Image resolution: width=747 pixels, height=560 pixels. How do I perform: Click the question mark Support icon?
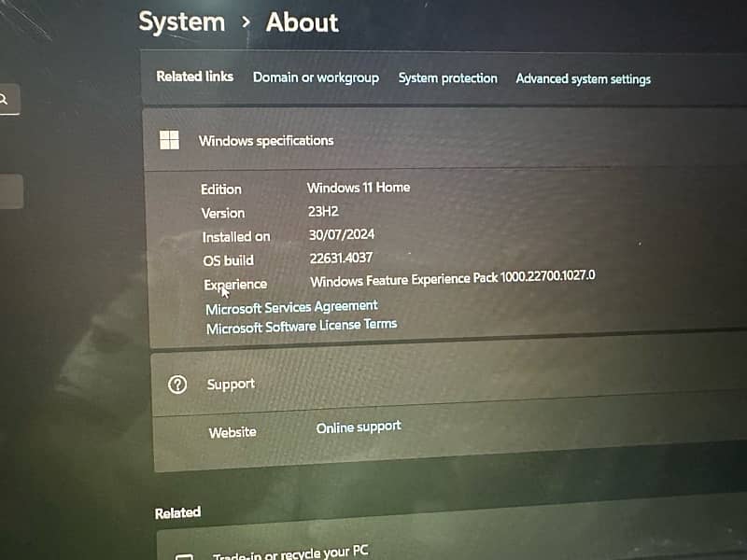click(x=177, y=384)
